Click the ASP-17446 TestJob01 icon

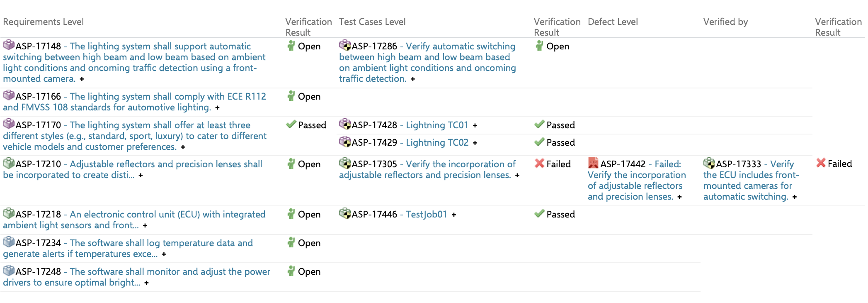tap(345, 213)
